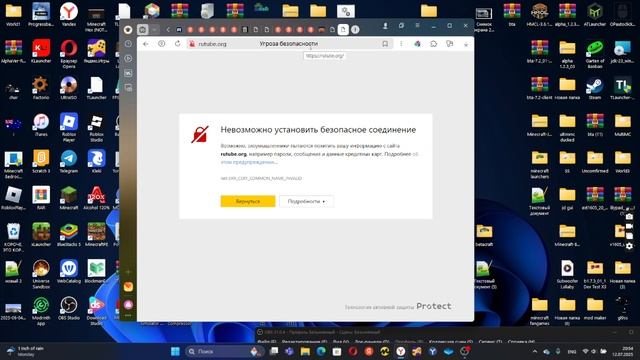Open video play icon in browser sidebar
This screenshot has height=360, width=640.
coord(128,58)
